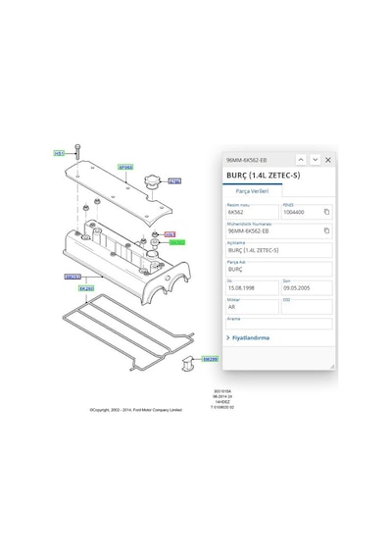Select the 6K260 gasket callout label
Viewport: 392px width, 559px height.
point(86,288)
